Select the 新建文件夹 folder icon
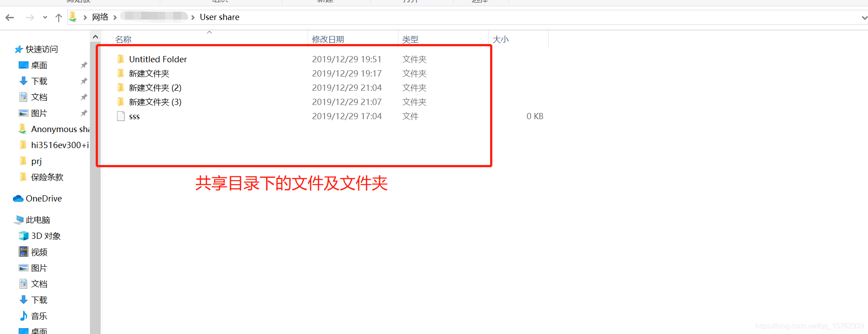 pyautogui.click(x=121, y=73)
